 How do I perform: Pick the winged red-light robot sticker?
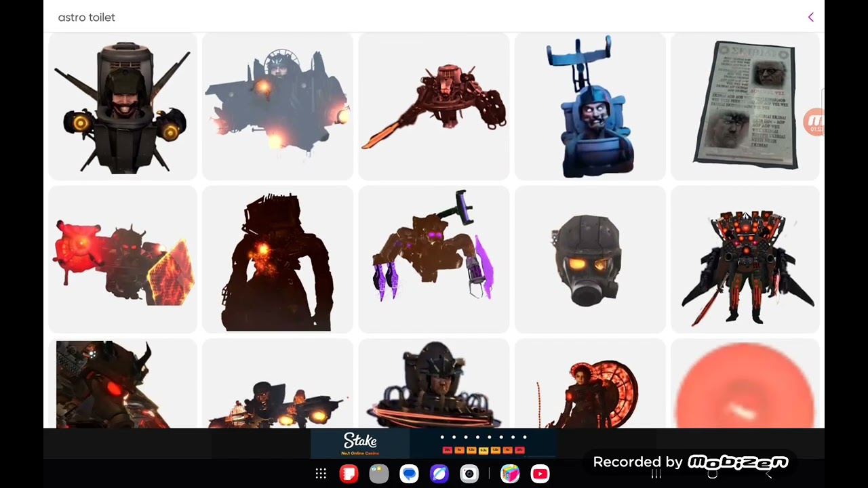(745, 260)
